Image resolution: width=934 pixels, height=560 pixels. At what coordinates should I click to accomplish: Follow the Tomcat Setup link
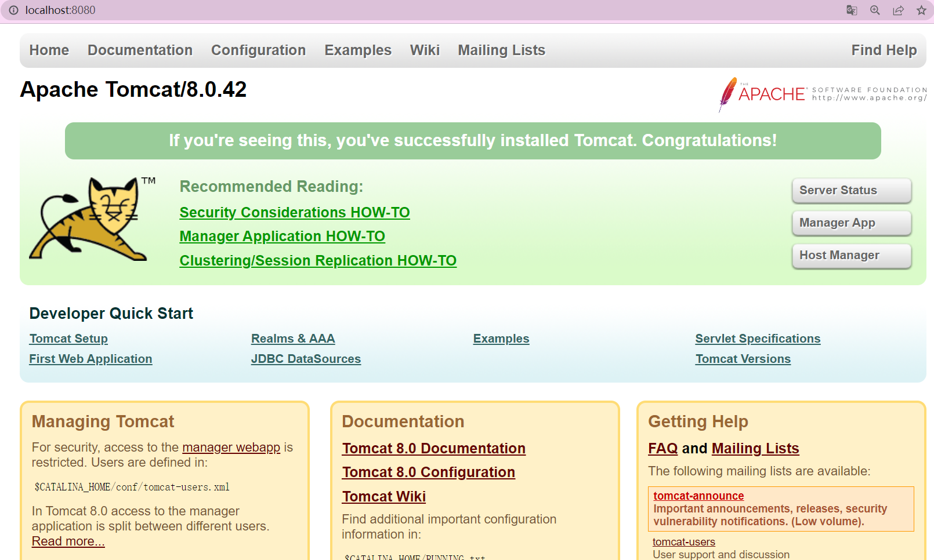(68, 339)
